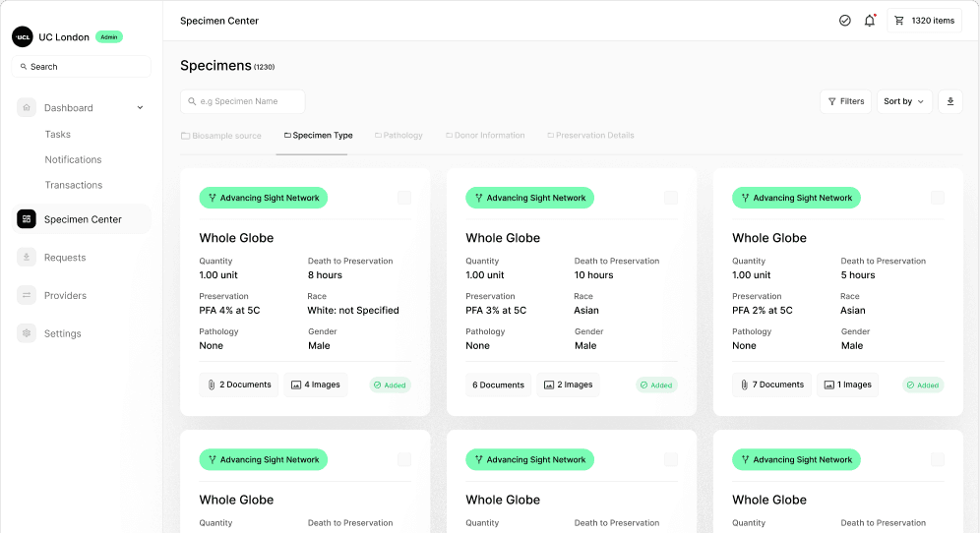This screenshot has height=533, width=980.
Task: Open Settings from the sidebar
Action: 62,334
